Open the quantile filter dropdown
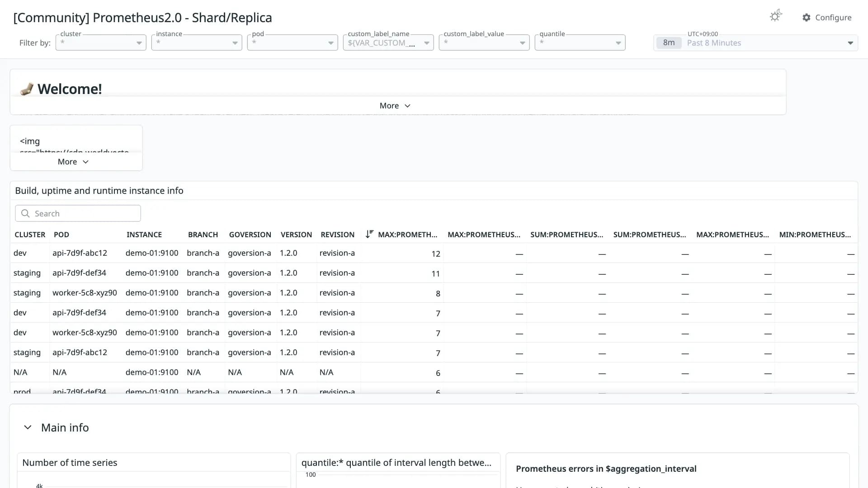The width and height of the screenshot is (868, 488). [580, 42]
